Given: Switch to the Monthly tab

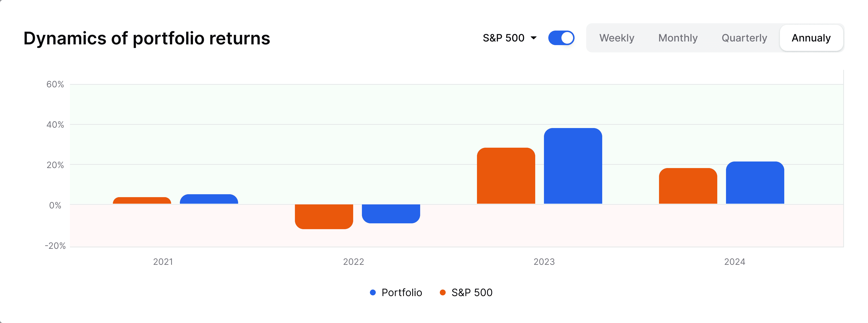Looking at the screenshot, I should tap(678, 38).
